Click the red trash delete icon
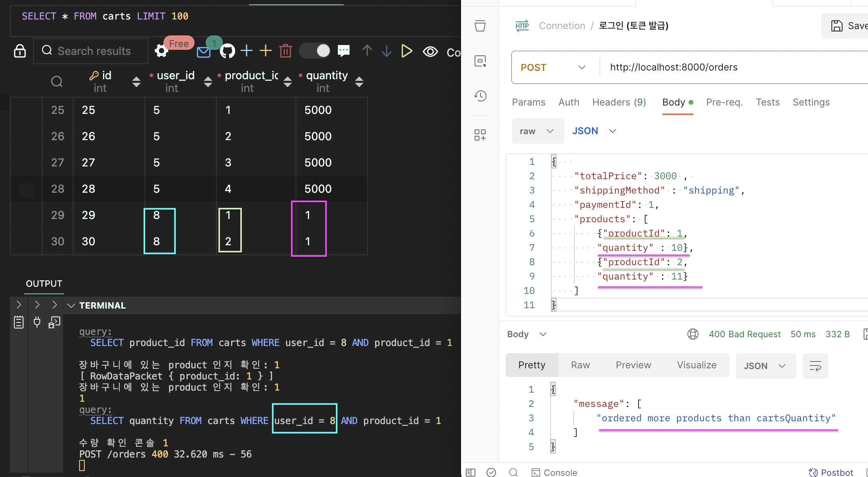 pos(286,51)
